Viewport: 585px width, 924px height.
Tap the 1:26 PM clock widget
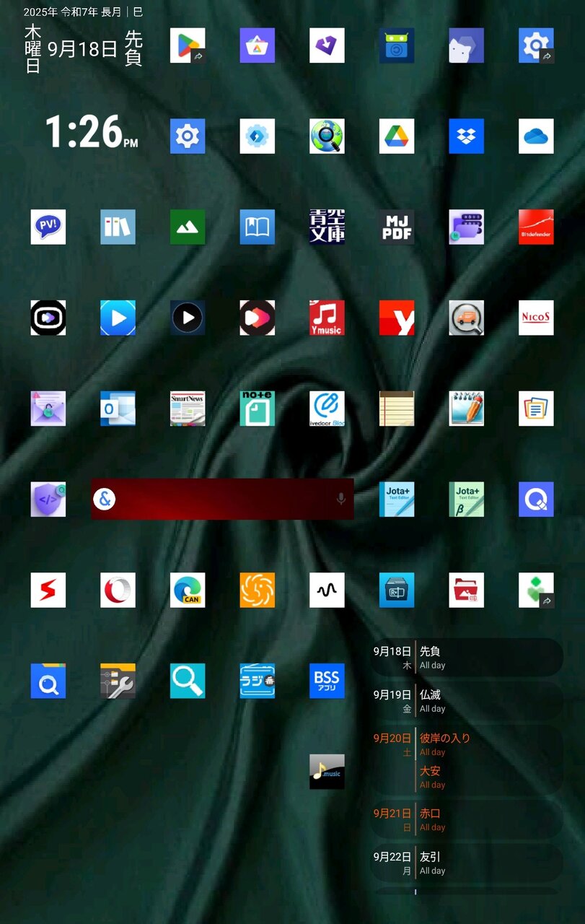[91, 133]
